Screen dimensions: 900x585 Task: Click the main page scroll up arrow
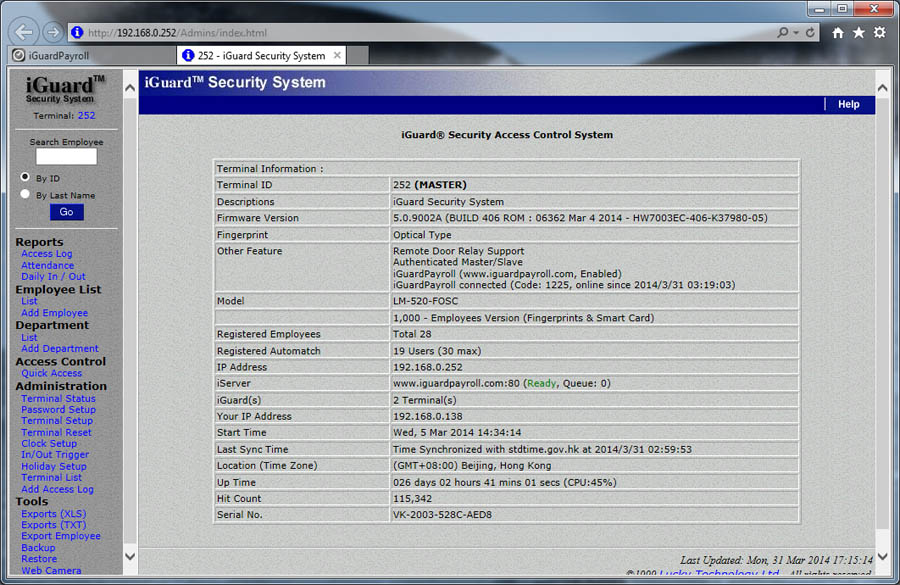(x=882, y=88)
